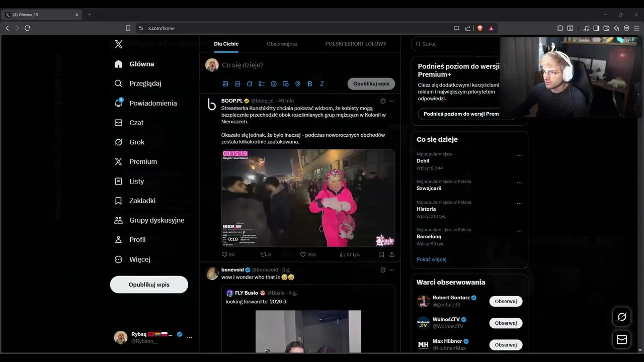This screenshot has width=644, height=362.
Task: Open account menu dots next to Rybsą
Action: (190, 337)
